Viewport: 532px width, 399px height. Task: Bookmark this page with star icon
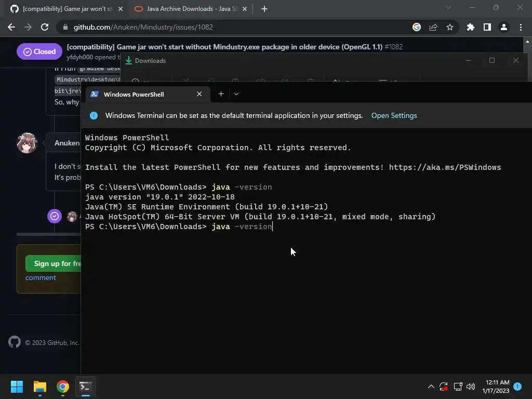tap(450, 27)
